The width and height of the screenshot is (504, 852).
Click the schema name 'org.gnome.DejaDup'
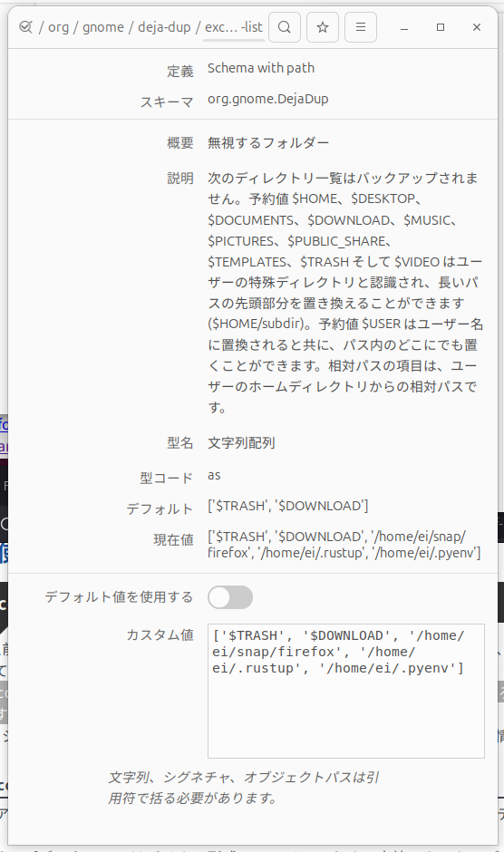268,99
